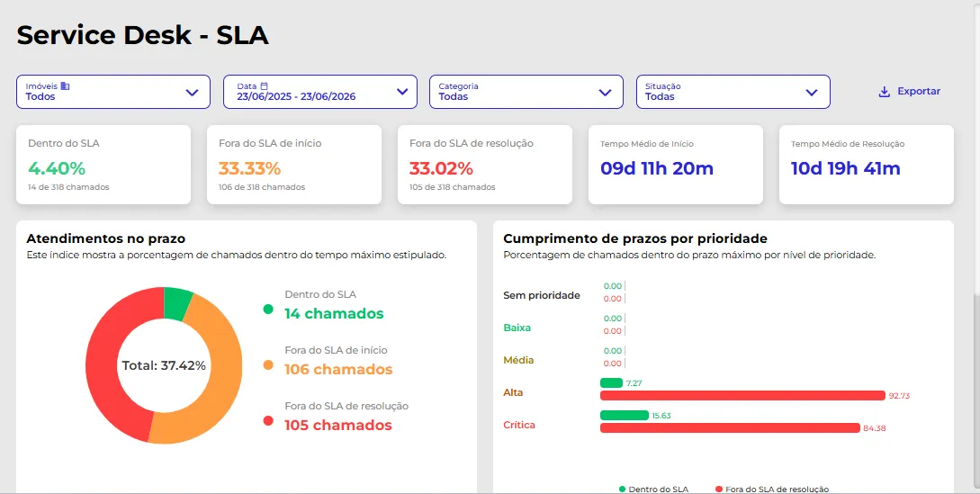
Task: Click the Total: 37.42% donut center label
Action: (x=164, y=366)
